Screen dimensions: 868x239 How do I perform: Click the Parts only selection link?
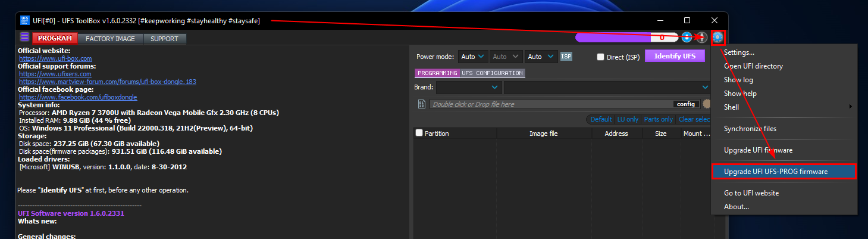(x=659, y=119)
